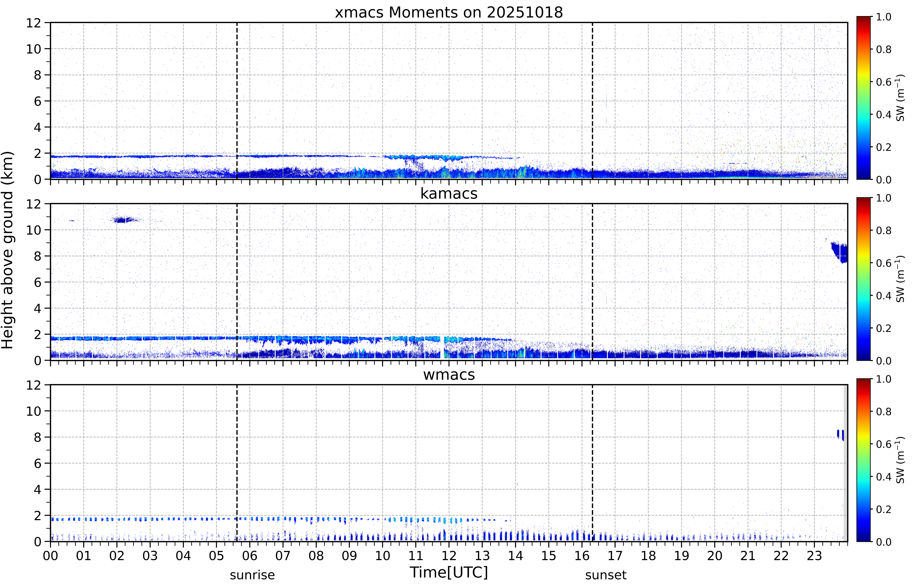
Task: Click hour label "17" on the time axis
Action: [x=615, y=556]
